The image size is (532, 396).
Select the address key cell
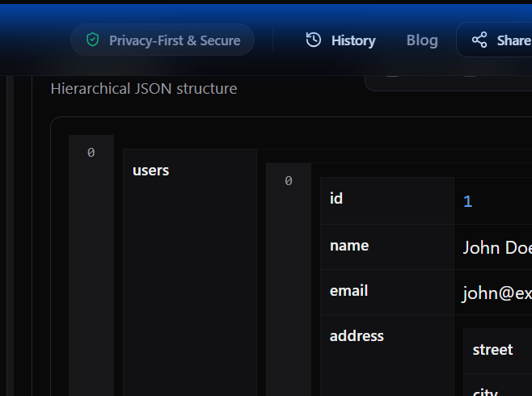pyautogui.click(x=357, y=336)
